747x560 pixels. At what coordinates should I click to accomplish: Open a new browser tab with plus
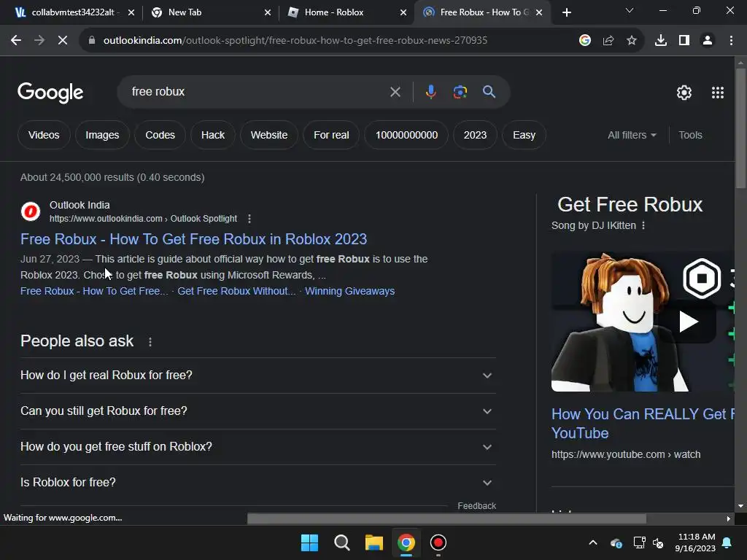(566, 12)
